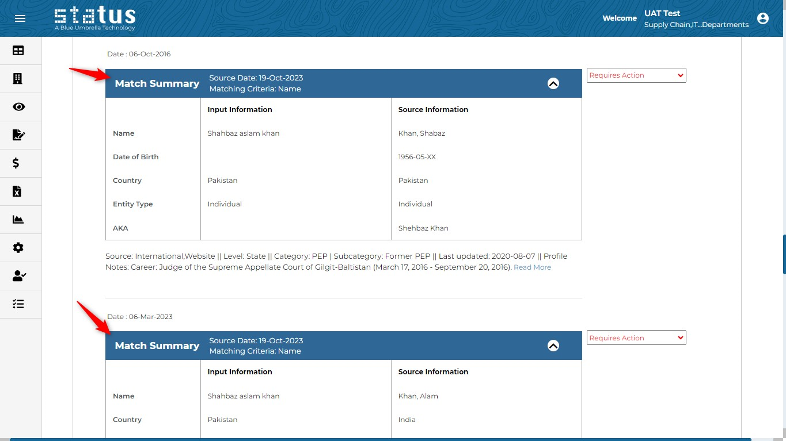Open the checklist sidebar icon
The image size is (786, 442).
pyautogui.click(x=18, y=303)
